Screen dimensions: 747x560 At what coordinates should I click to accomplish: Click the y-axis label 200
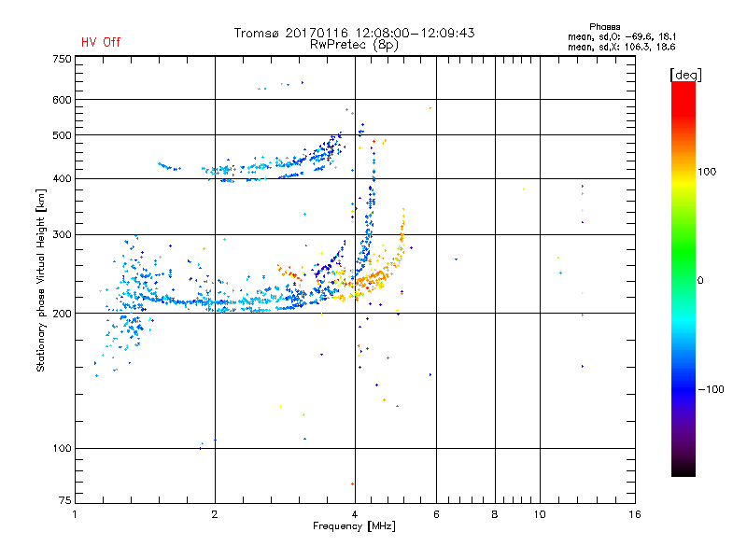[x=62, y=314]
